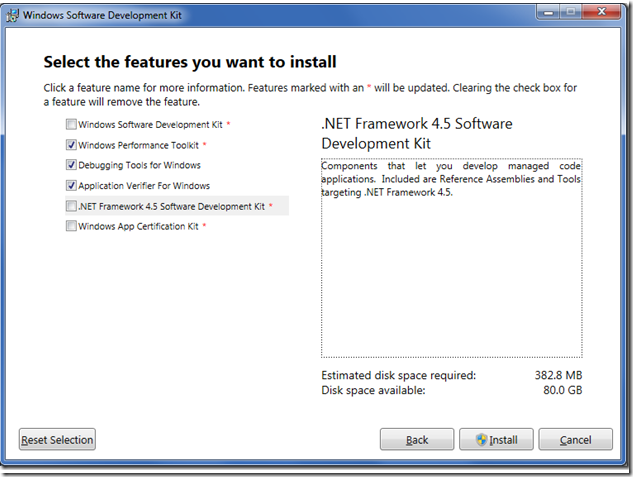
Task: Check the Windows Software Development Kit checkbox
Action: (x=71, y=124)
